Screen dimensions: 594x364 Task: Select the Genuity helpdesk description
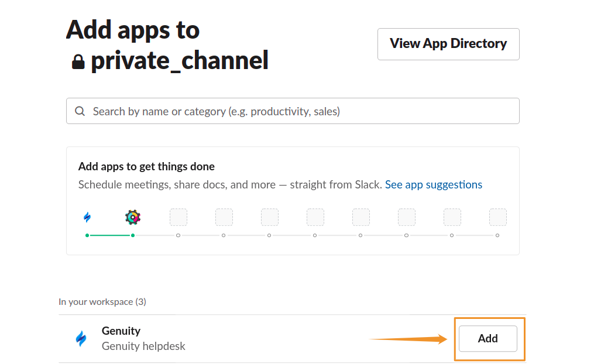143,346
